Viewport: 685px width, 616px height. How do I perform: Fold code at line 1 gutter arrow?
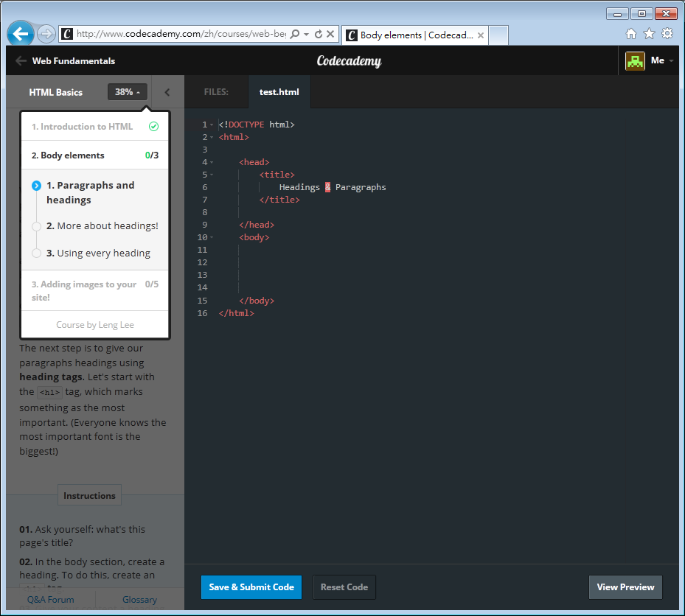(x=212, y=125)
